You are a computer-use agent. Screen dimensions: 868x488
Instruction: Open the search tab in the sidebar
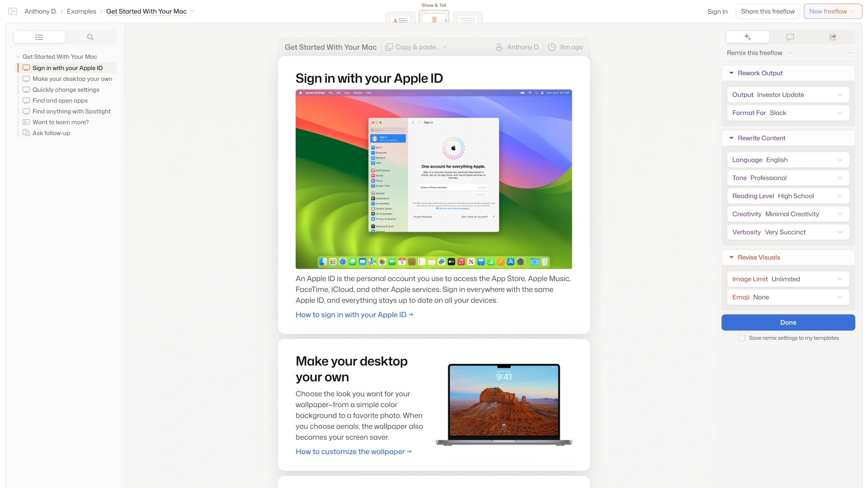[90, 37]
